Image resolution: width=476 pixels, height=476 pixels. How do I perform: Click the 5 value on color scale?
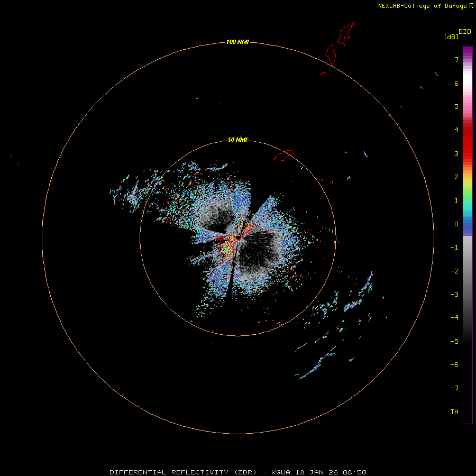[456, 106]
